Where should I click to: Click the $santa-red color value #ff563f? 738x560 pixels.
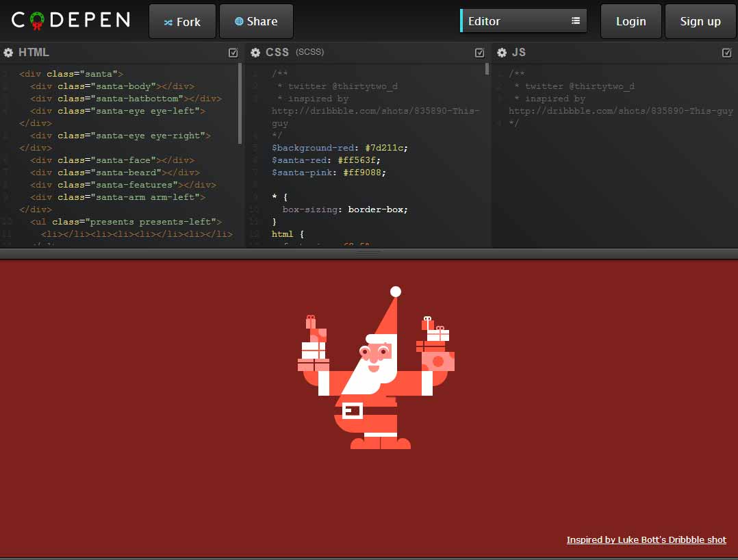360,160
